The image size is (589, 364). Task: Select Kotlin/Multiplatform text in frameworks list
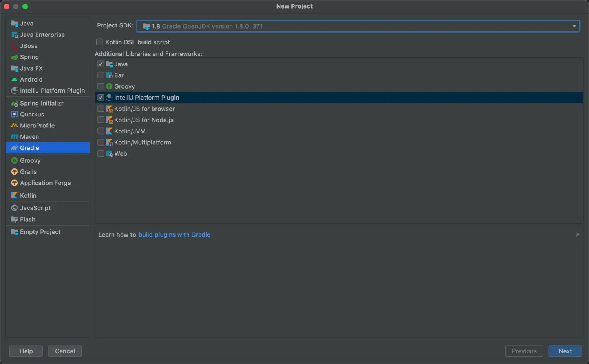click(143, 142)
